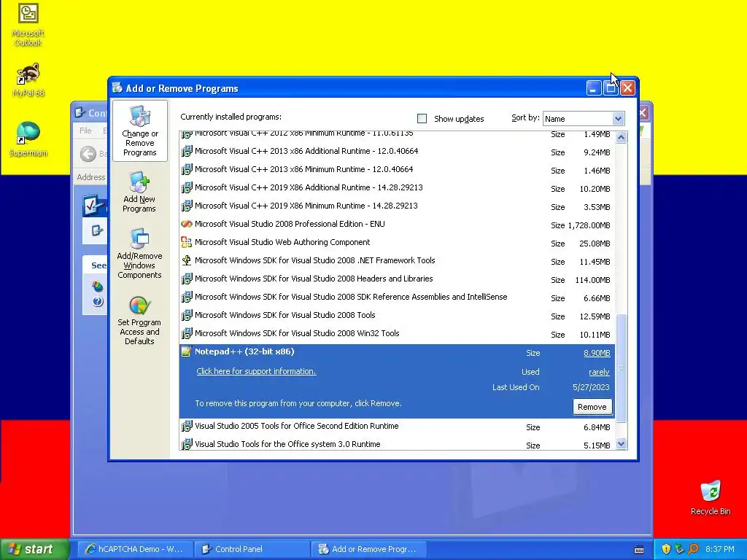Screen dimensions: 747x560
Task: Select Microsoft Visual Studio Web Authoring Component
Action: pyautogui.click(x=397, y=242)
